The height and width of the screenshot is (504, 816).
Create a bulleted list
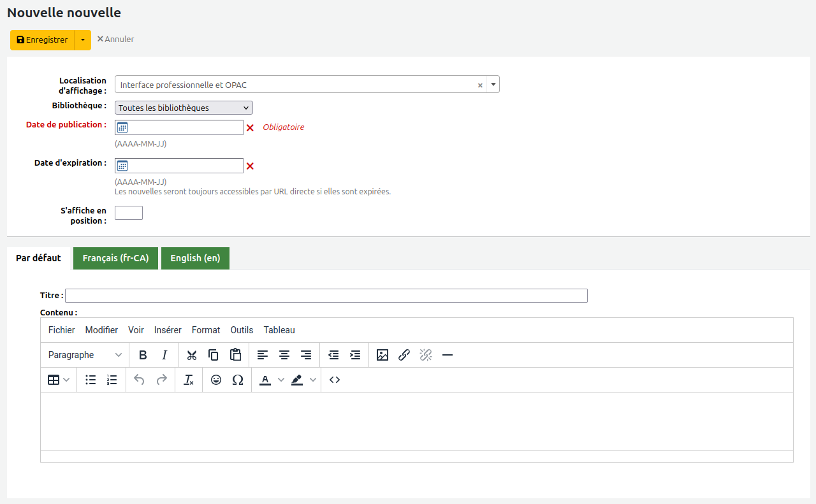(91, 380)
